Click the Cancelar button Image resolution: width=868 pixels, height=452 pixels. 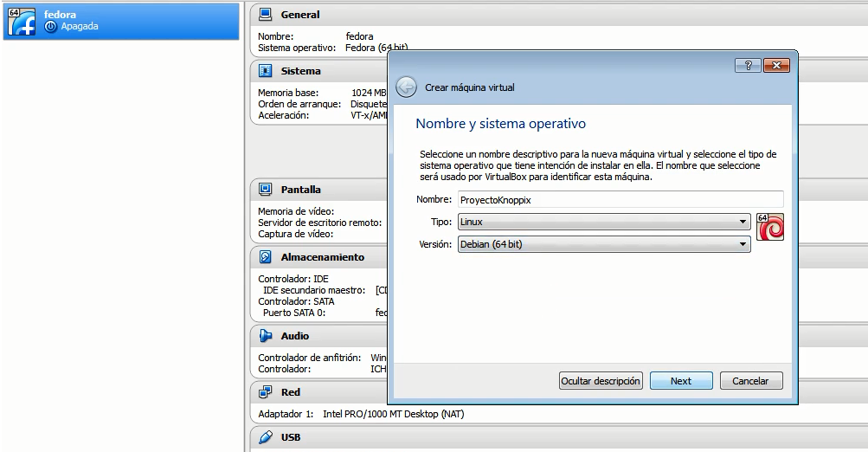tap(750, 381)
